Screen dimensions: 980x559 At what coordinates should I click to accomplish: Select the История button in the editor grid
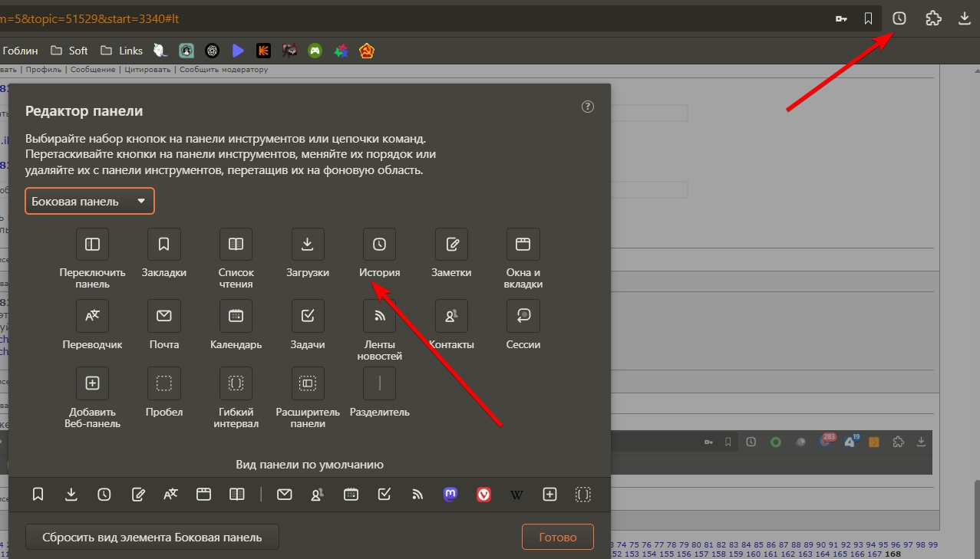coord(379,245)
